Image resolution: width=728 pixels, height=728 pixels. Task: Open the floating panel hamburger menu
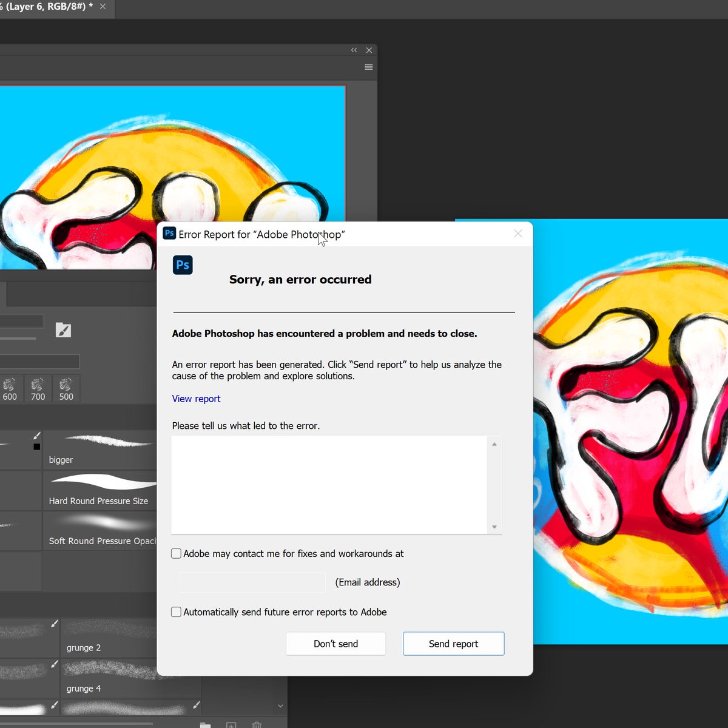click(368, 67)
